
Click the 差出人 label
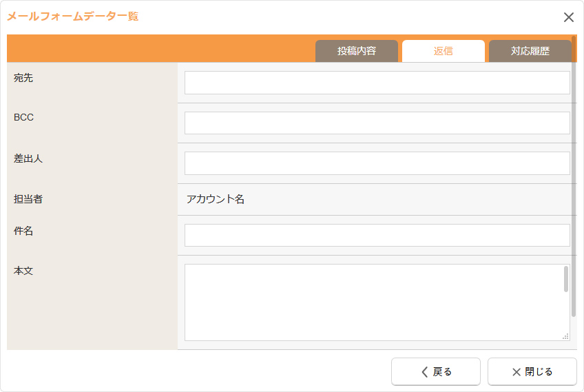tap(28, 158)
